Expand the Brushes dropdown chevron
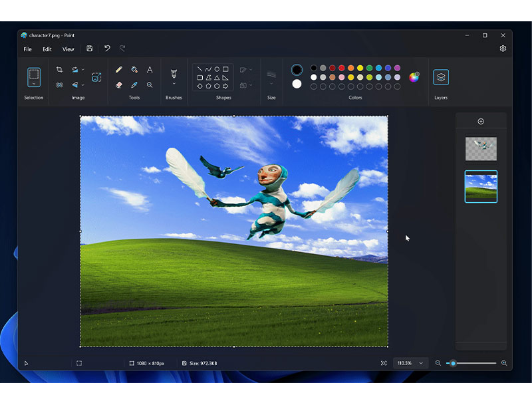The width and height of the screenshot is (532, 399). coord(174,84)
